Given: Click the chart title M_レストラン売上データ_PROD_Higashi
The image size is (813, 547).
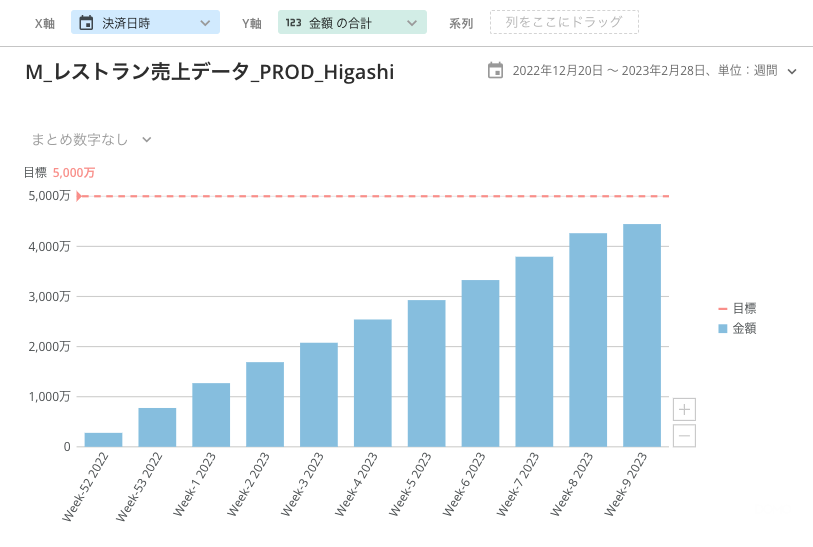Looking at the screenshot, I should point(210,72).
